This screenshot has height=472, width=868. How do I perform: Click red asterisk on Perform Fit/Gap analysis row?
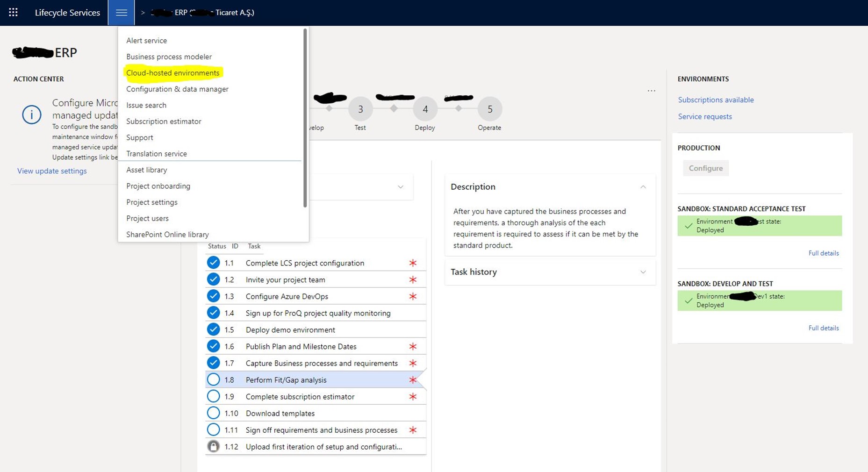tap(413, 380)
